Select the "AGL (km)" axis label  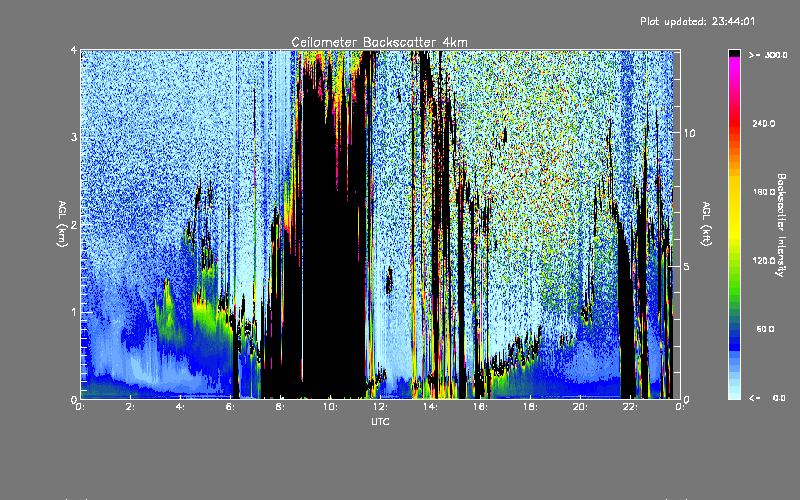click(62, 224)
